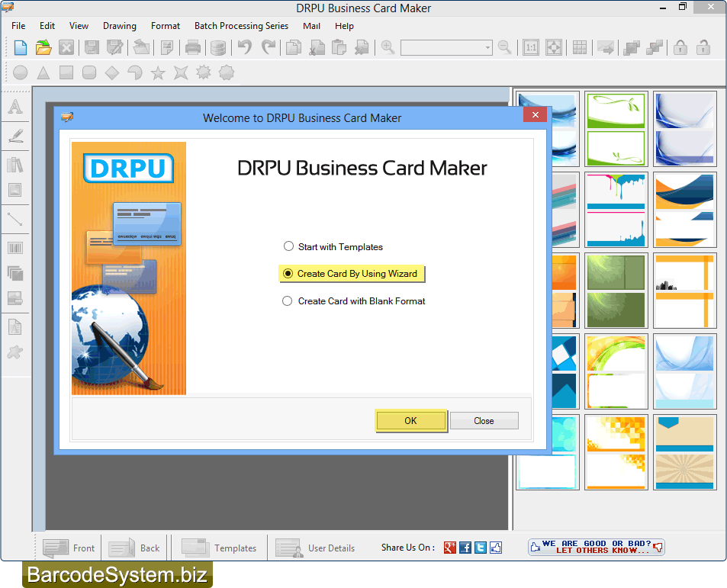The height and width of the screenshot is (588, 727).
Task: Select the triangle shape tool
Action: pyautogui.click(x=43, y=72)
